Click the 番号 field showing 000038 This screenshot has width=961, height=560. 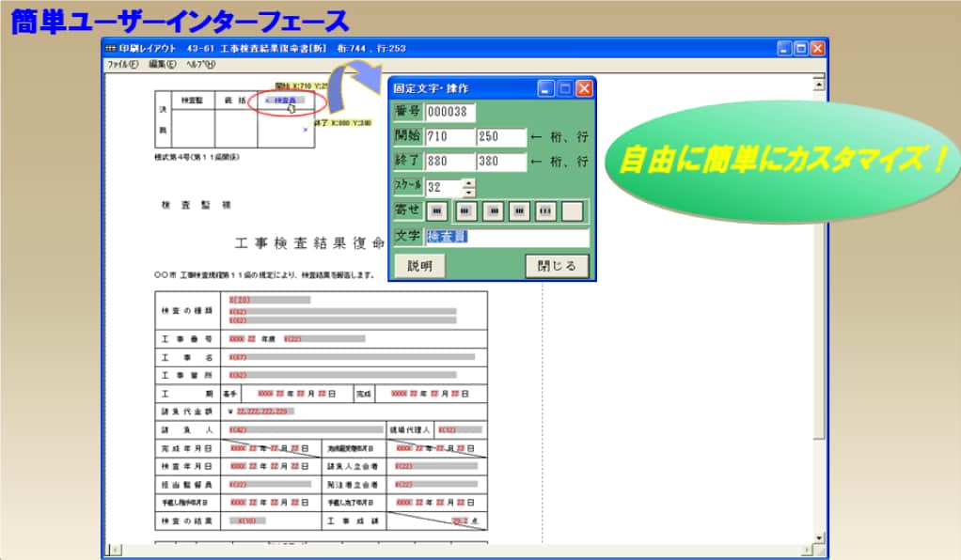pos(451,112)
